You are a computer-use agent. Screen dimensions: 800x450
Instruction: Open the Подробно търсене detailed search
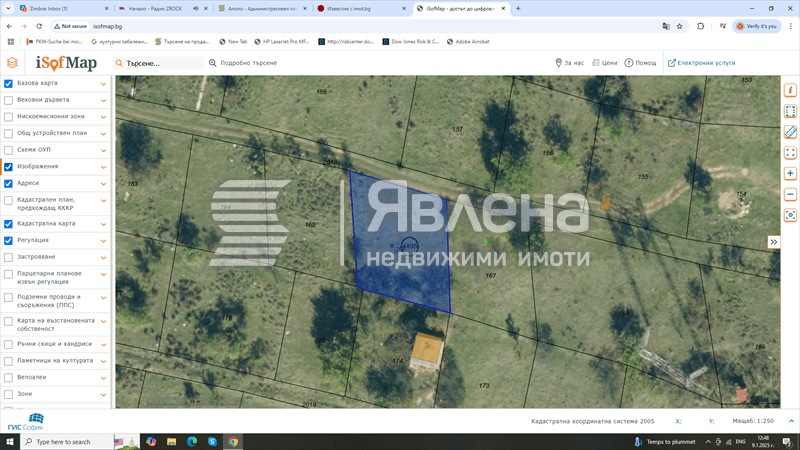tap(248, 63)
